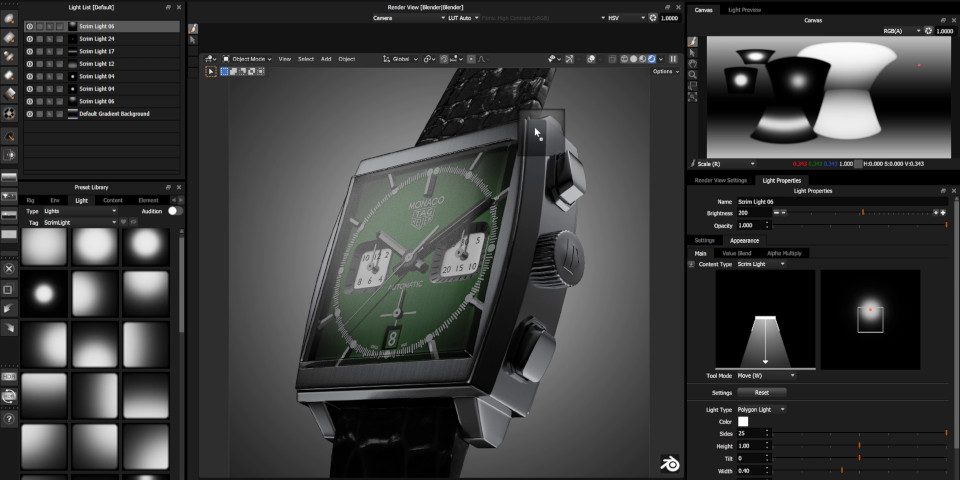Click the Reset button

pos(762,392)
